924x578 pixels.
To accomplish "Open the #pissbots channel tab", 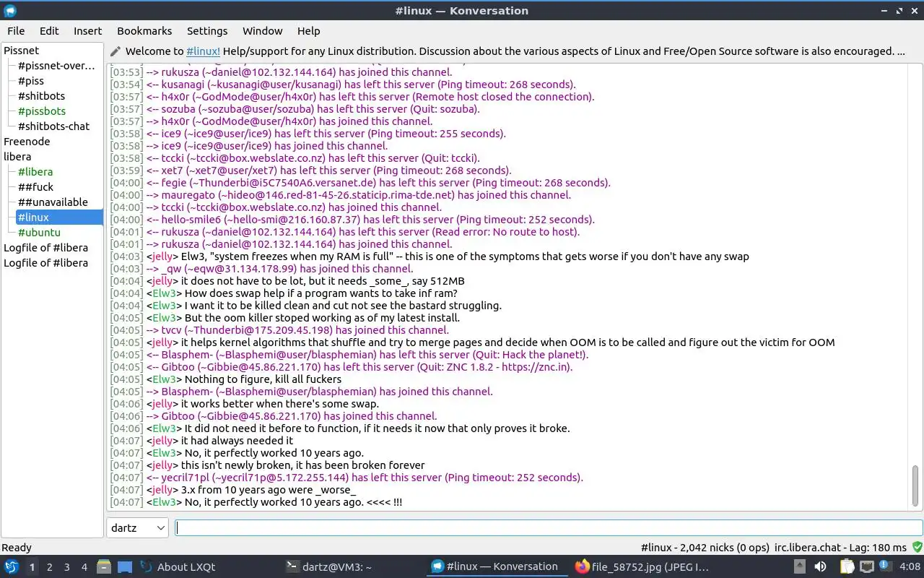I will point(42,111).
